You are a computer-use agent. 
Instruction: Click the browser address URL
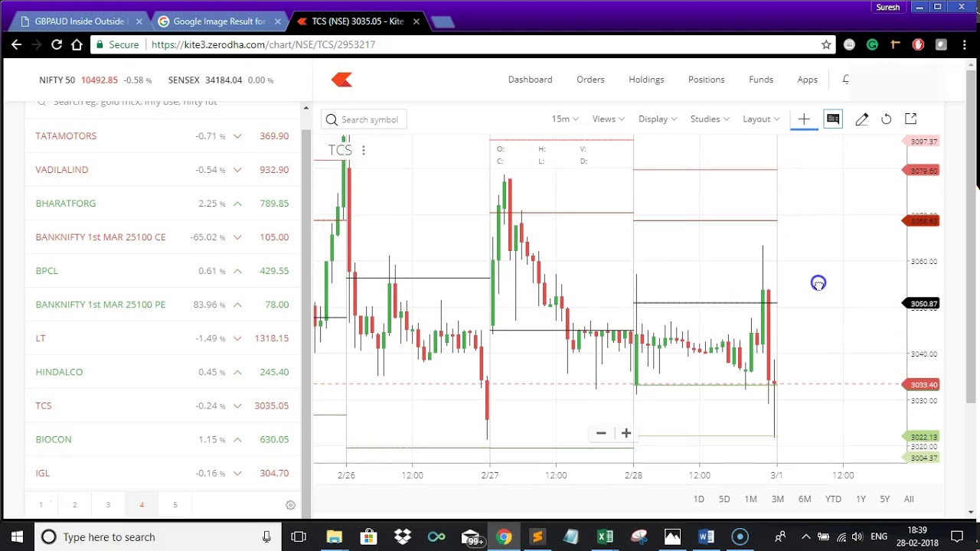(263, 44)
